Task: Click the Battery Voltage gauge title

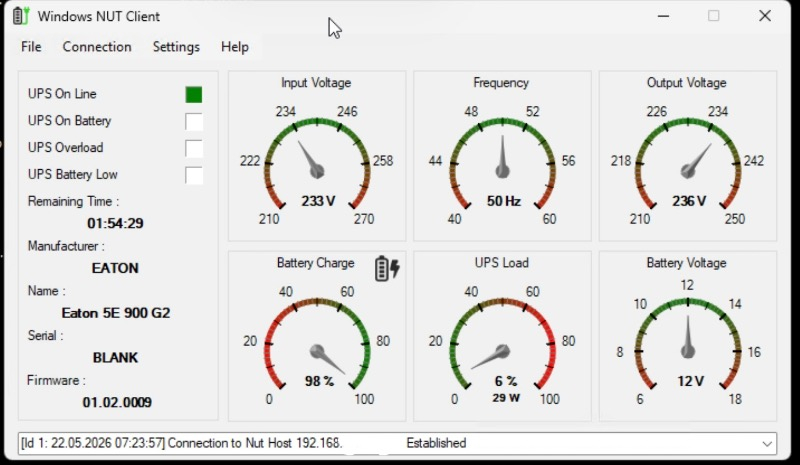Action: tap(686, 263)
